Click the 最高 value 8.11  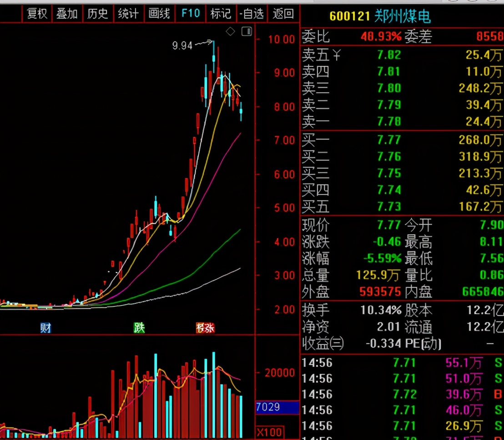(x=492, y=241)
